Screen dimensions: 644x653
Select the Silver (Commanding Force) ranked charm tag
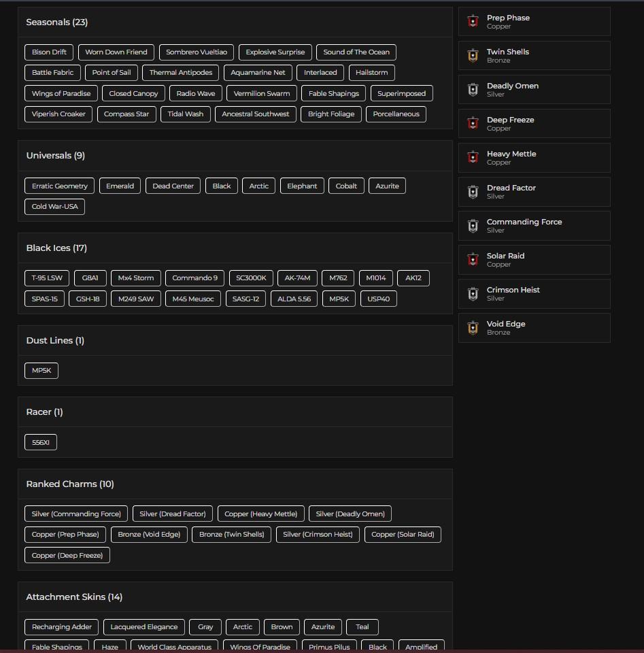76,514
